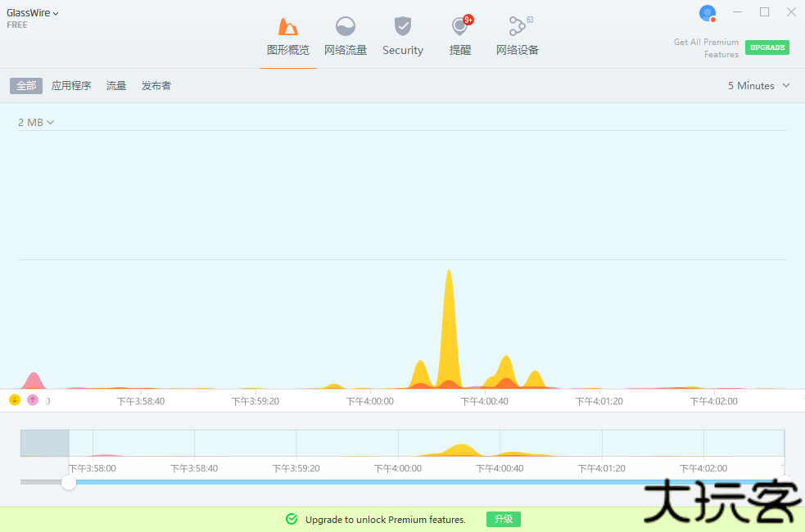The height and width of the screenshot is (532, 805).
Task: Select the 发布者 filter
Action: tap(156, 86)
